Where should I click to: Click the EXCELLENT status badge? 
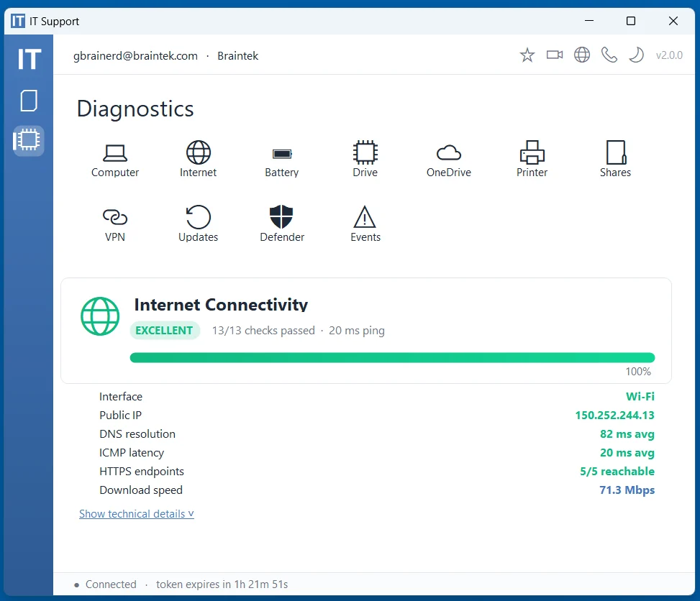(x=165, y=330)
